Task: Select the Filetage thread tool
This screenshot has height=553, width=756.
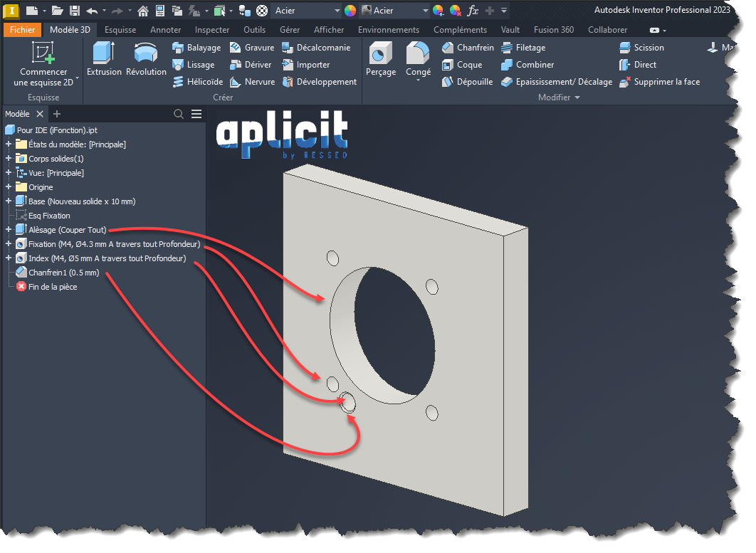Action: coord(523,48)
